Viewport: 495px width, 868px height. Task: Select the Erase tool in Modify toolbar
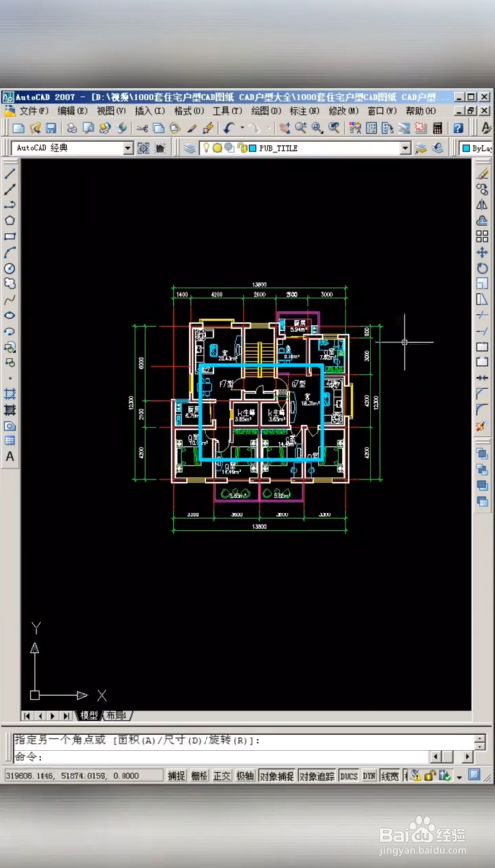click(x=482, y=173)
